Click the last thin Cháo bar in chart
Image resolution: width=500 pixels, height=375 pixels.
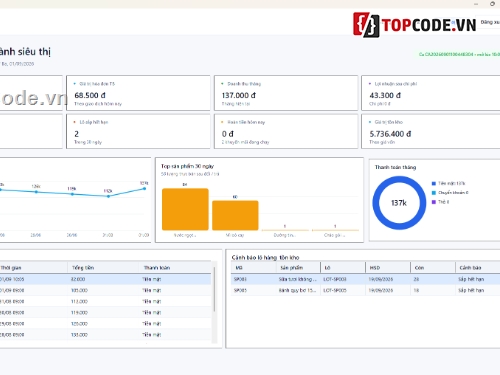pyautogui.click(x=335, y=230)
